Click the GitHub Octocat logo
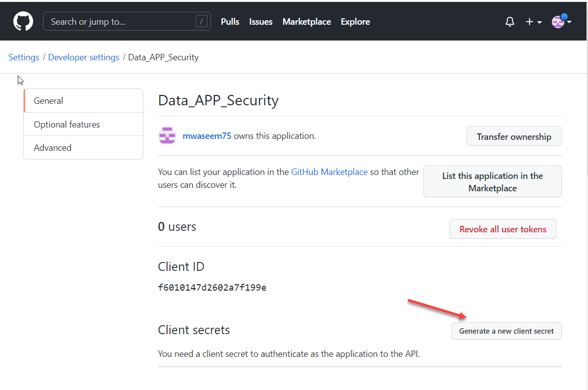Image resolution: width=588 pixels, height=390 pixels. pos(23,21)
